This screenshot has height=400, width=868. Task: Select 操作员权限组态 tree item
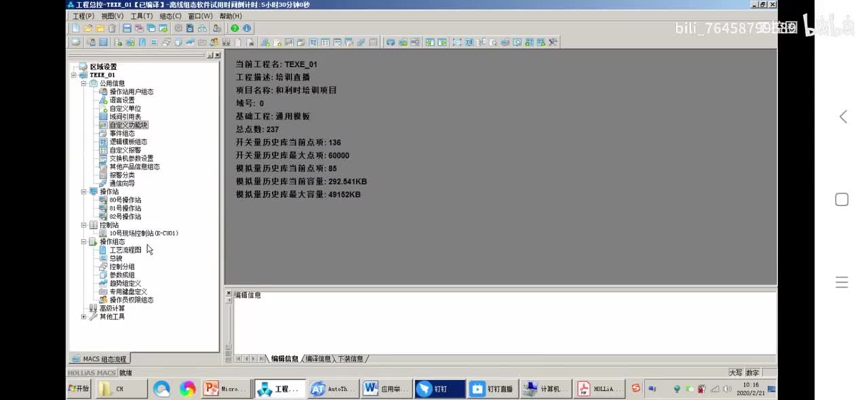(x=132, y=300)
